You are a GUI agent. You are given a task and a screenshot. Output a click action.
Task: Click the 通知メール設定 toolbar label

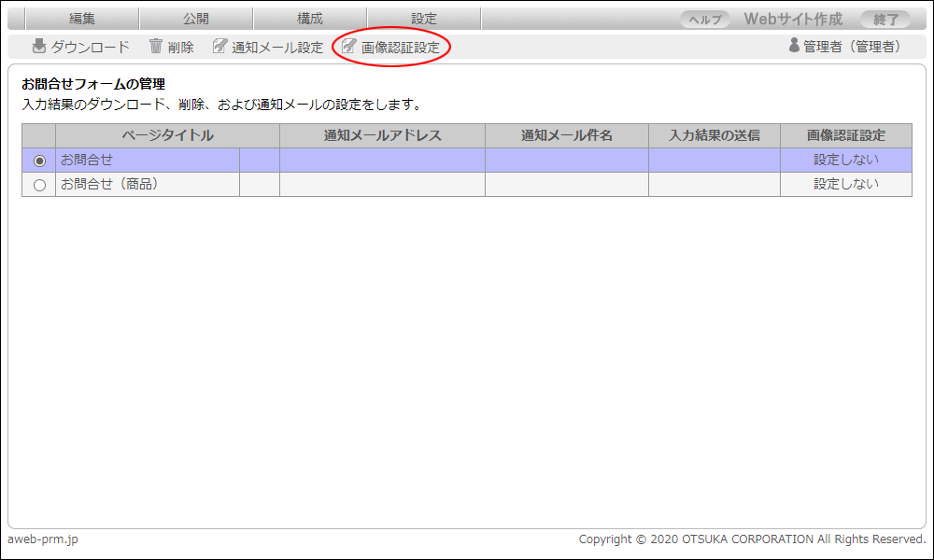point(277,47)
